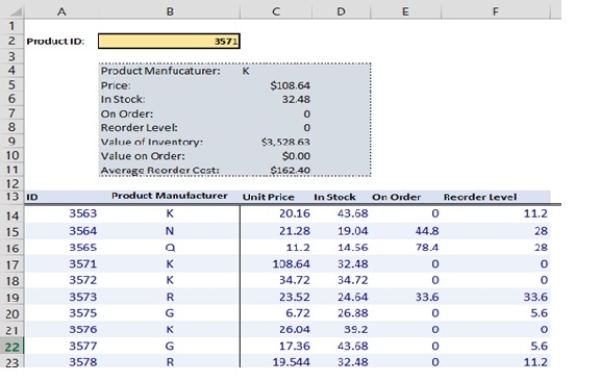Select row 13 header
Image resolution: width=600 pixels, height=382 pixels.
pyautogui.click(x=12, y=197)
